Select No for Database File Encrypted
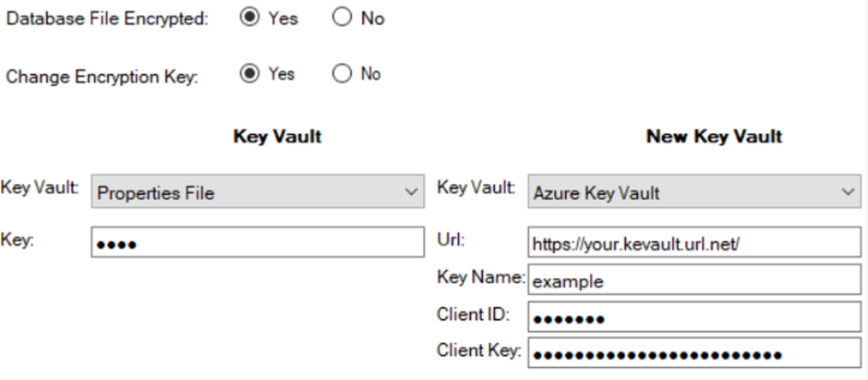868x380 pixels. (x=342, y=18)
